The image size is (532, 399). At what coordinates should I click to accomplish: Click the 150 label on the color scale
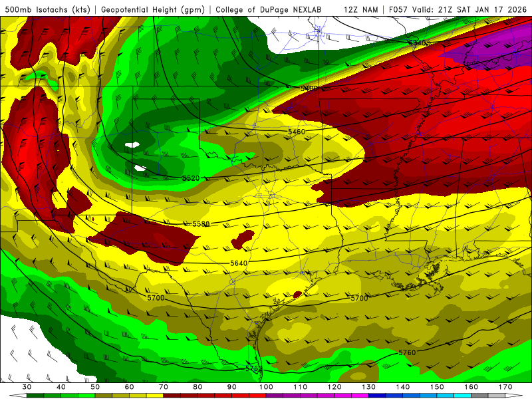click(437, 387)
